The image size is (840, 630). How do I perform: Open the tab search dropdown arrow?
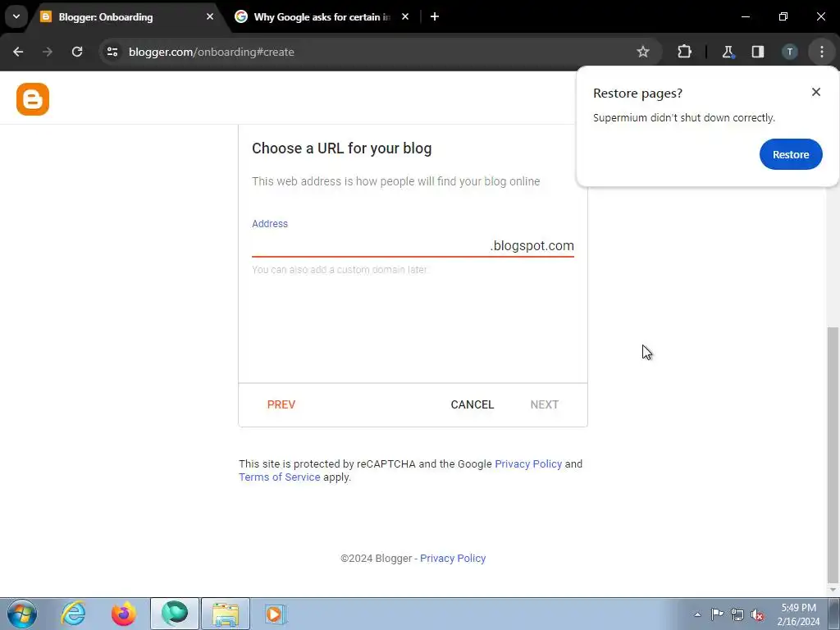[x=16, y=16]
